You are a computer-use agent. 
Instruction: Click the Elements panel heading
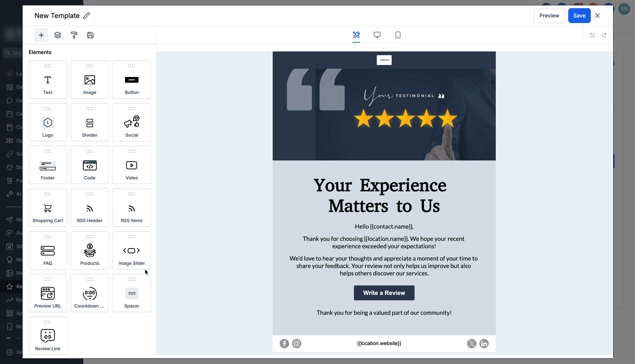[x=40, y=52]
